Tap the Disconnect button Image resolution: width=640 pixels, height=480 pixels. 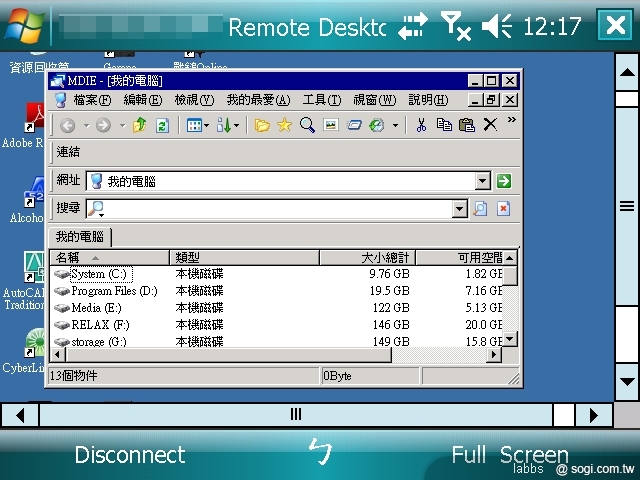coord(130,455)
